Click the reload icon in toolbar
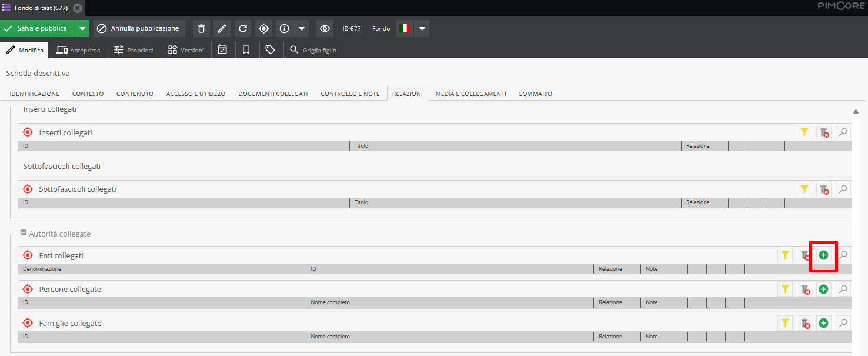868x356 pixels. click(x=242, y=28)
